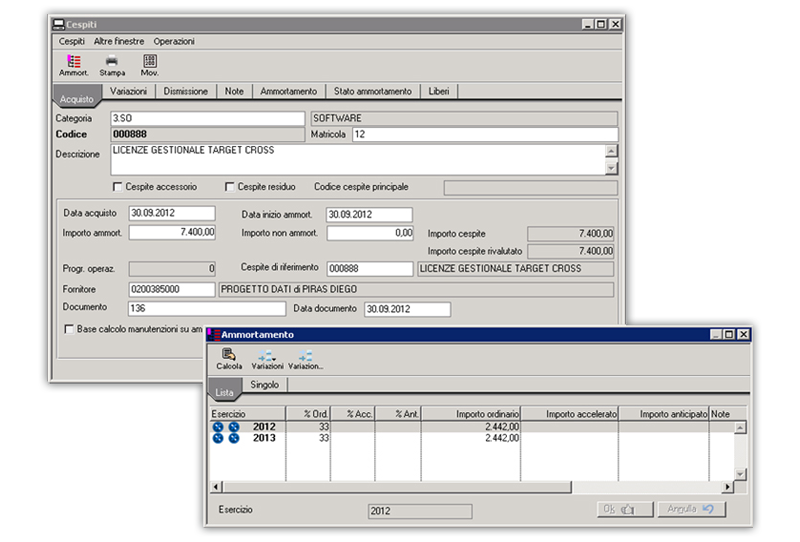This screenshot has width=800, height=542.
Task: Click the Data inizio ammort. field
Action: tap(369, 215)
